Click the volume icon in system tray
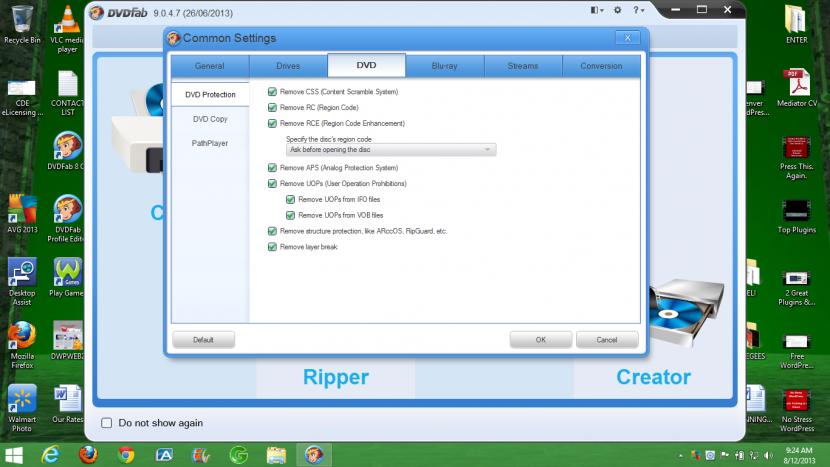 coord(769,455)
